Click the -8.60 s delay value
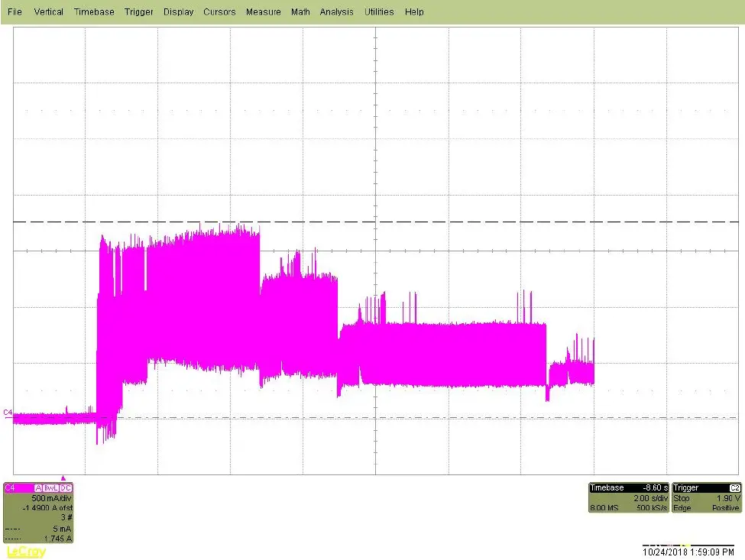The image size is (745, 560). [x=656, y=487]
